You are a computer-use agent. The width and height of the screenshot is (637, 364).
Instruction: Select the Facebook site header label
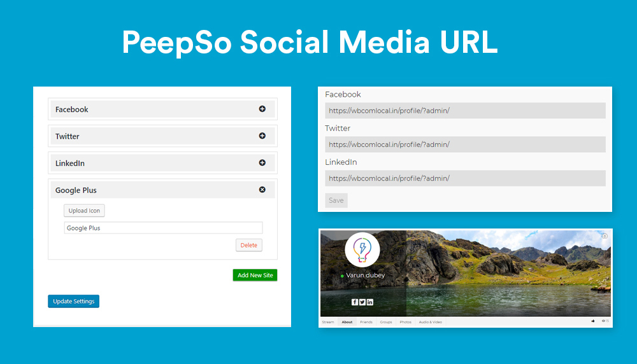(71, 109)
